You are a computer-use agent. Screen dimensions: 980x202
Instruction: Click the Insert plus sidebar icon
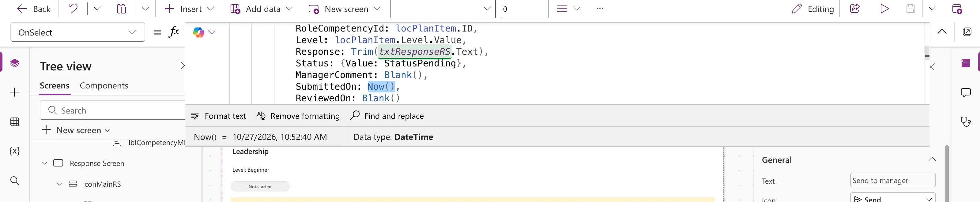click(14, 92)
